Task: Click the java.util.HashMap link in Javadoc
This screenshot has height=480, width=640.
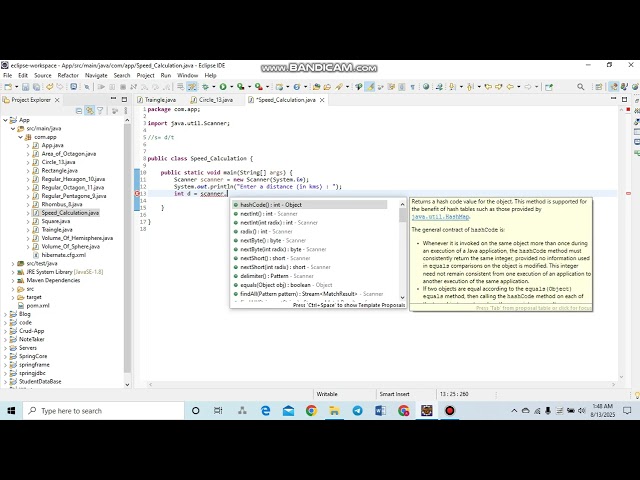Action: click(x=440, y=217)
